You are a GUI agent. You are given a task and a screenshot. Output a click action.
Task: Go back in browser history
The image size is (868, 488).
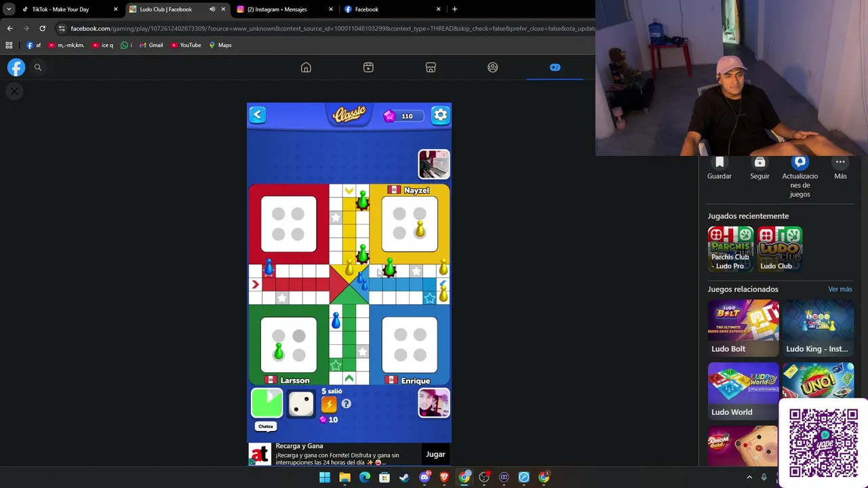click(9, 28)
